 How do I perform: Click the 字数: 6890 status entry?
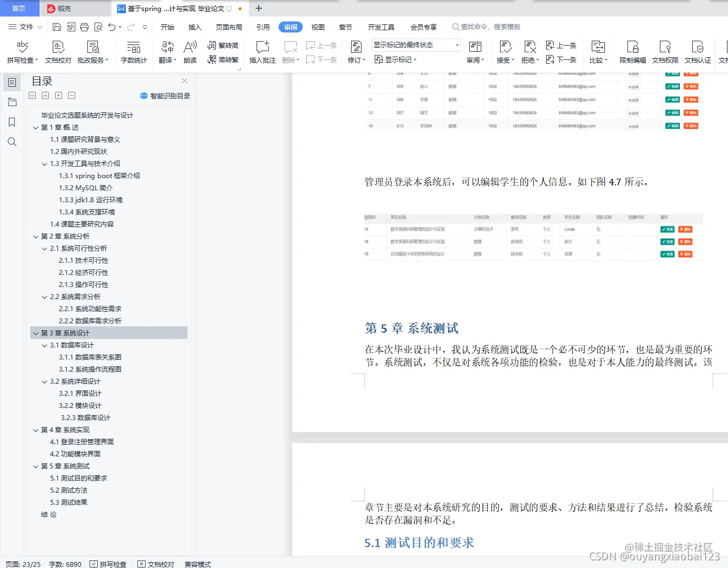65,564
